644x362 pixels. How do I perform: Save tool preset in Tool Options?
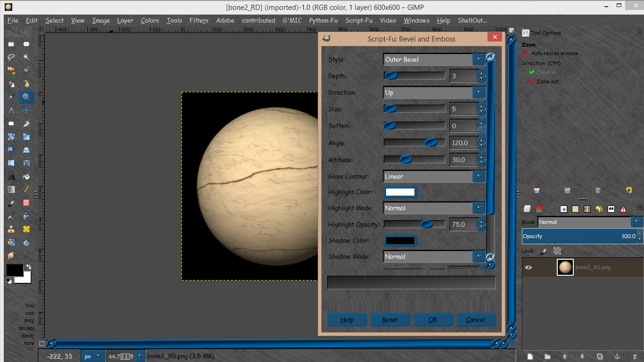coord(537,190)
